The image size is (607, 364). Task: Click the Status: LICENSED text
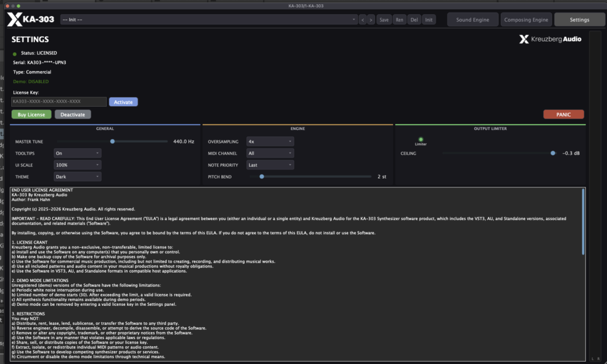tap(39, 53)
